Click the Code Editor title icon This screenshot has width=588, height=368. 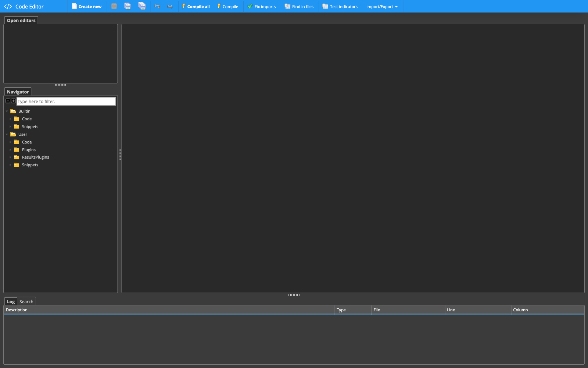(x=8, y=7)
